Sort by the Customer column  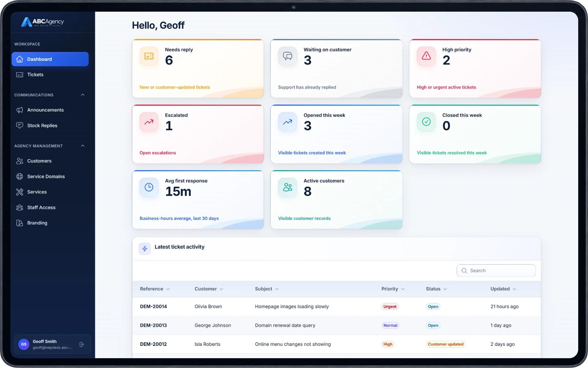(x=209, y=289)
